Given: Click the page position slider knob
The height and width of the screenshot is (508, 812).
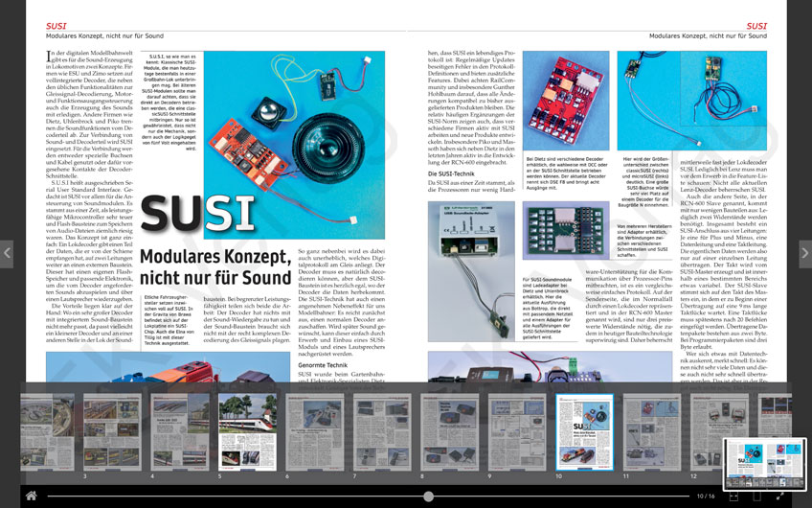Looking at the screenshot, I should click(428, 496).
